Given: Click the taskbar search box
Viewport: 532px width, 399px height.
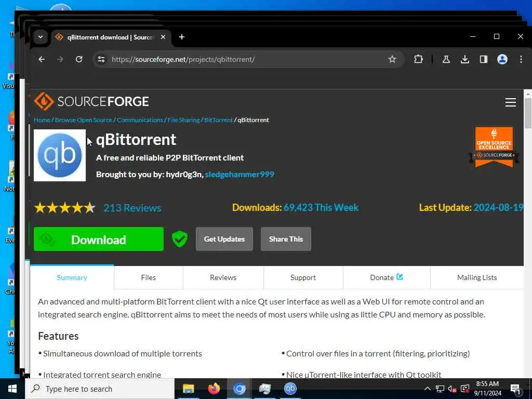Looking at the screenshot, I should click(x=100, y=389).
